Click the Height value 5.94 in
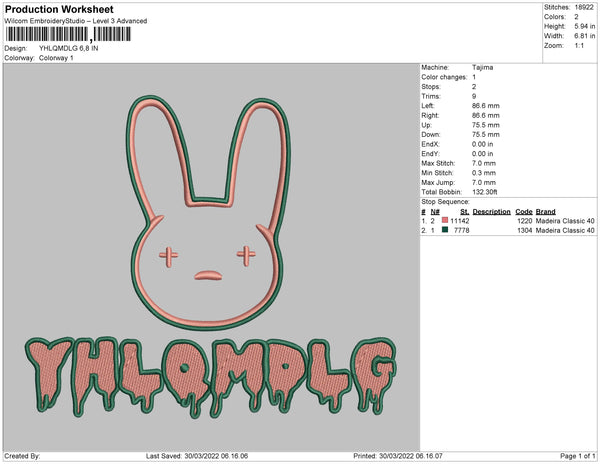This screenshot has width=600, height=464. pos(585,26)
